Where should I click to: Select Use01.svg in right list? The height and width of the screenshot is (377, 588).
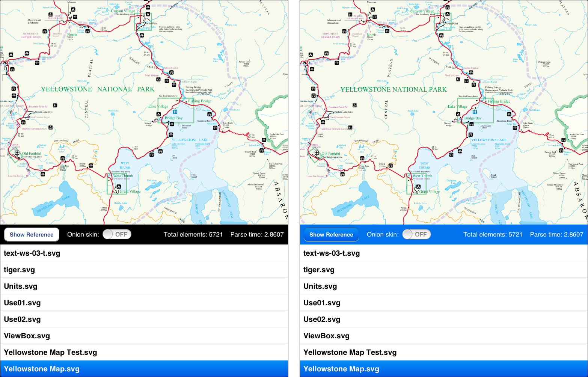tap(444, 303)
